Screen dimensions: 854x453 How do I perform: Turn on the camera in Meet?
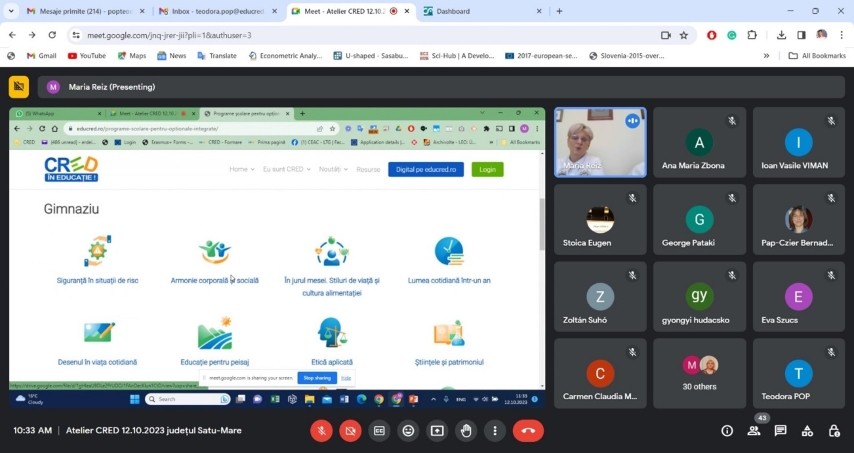(x=350, y=430)
